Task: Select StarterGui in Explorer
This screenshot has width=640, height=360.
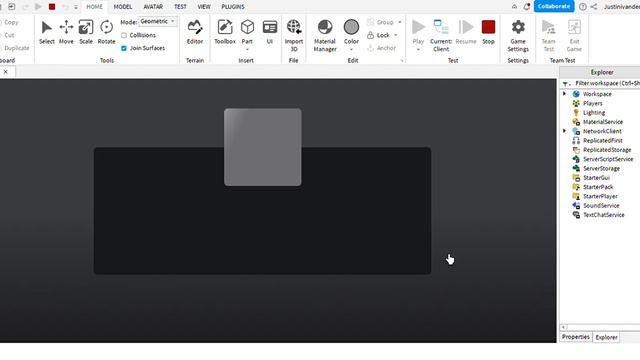Action: pyautogui.click(x=596, y=178)
